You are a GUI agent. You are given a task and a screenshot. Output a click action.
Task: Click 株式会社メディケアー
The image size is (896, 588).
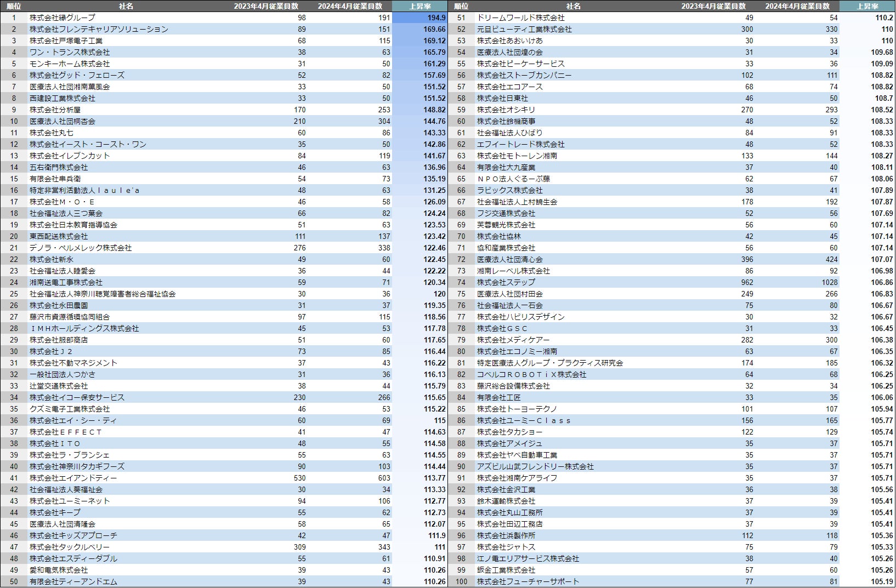tap(513, 340)
